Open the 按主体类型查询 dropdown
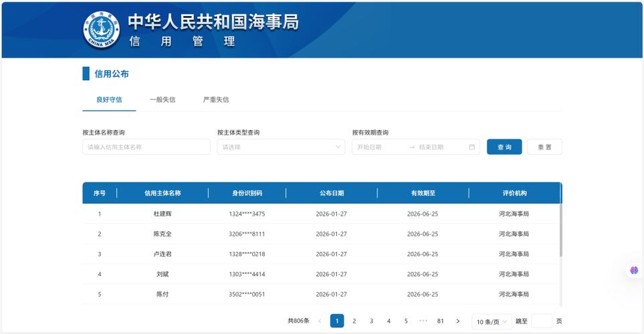Image resolution: width=644 pixels, height=334 pixels. (x=281, y=147)
